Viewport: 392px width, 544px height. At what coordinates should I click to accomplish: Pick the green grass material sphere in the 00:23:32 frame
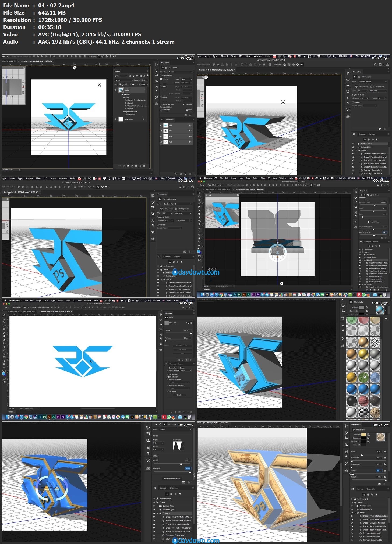[x=363, y=377]
